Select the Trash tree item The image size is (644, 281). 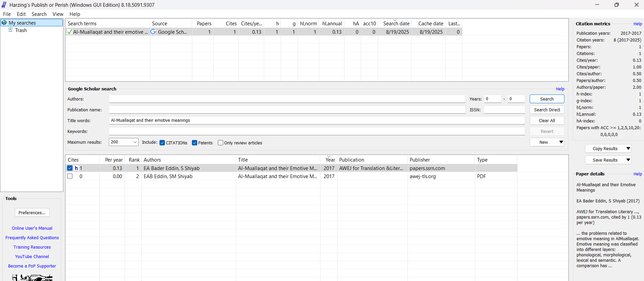21,30
